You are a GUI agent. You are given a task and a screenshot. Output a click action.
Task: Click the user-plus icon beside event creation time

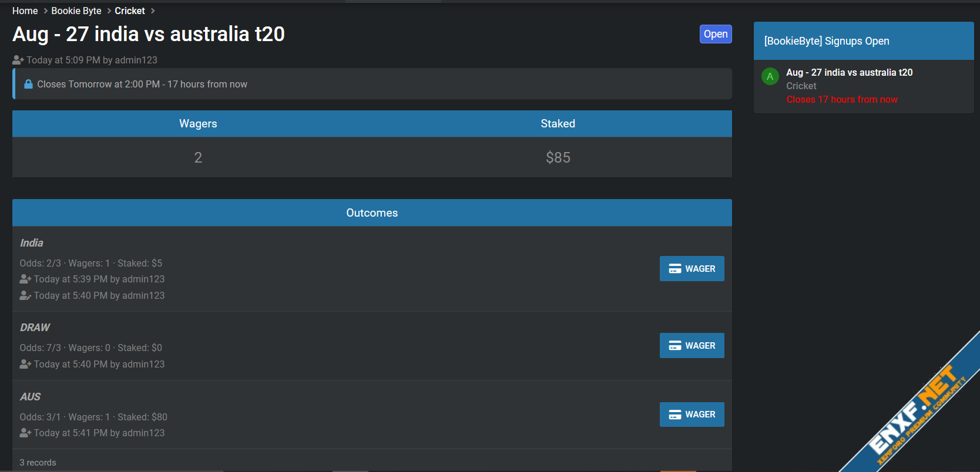coord(18,60)
